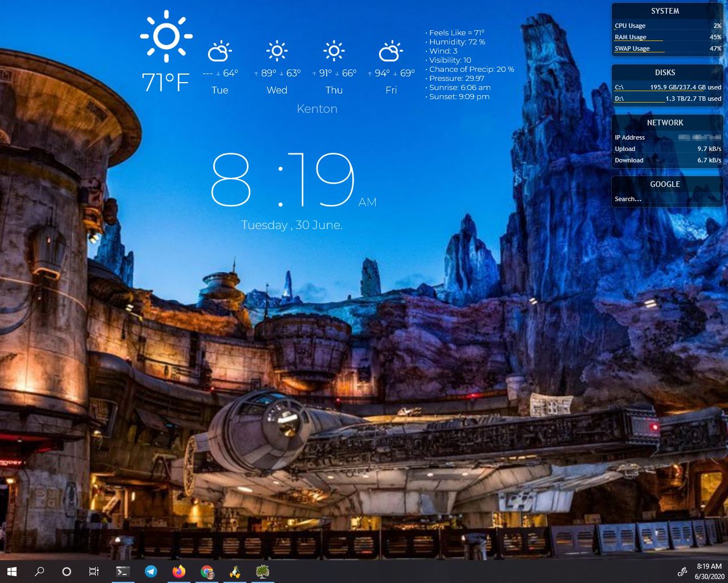Screen dimensions: 728x583
Task: Click the CPU Usage row
Action: pos(668,26)
